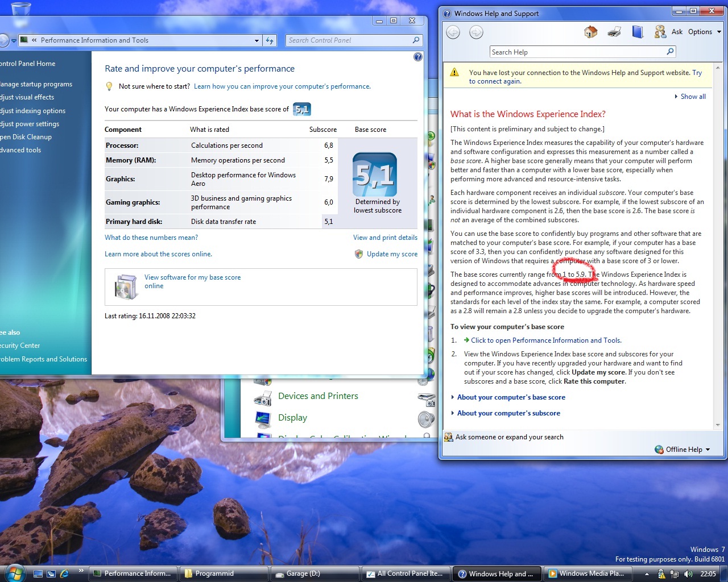The height and width of the screenshot is (582, 728).
Task: Open Control Panel Home in sidebar
Action: coord(27,64)
